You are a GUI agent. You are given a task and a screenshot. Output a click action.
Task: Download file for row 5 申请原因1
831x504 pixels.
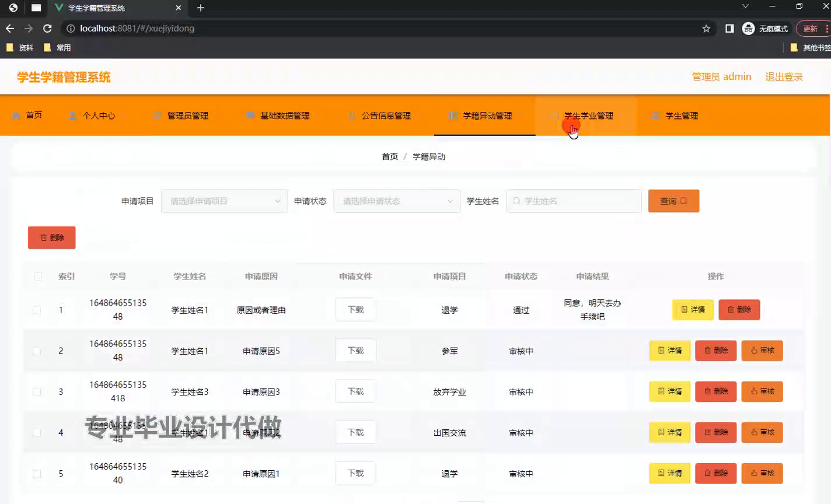[355, 473]
